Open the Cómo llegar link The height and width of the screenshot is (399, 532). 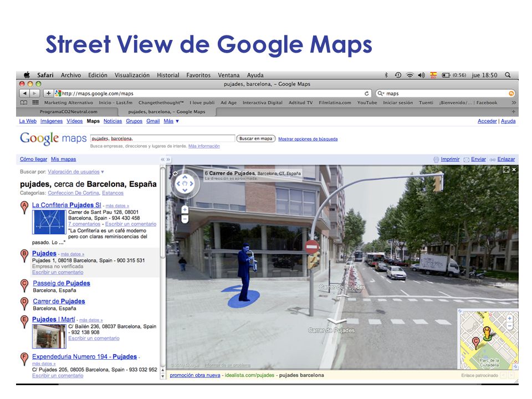pyautogui.click(x=33, y=159)
